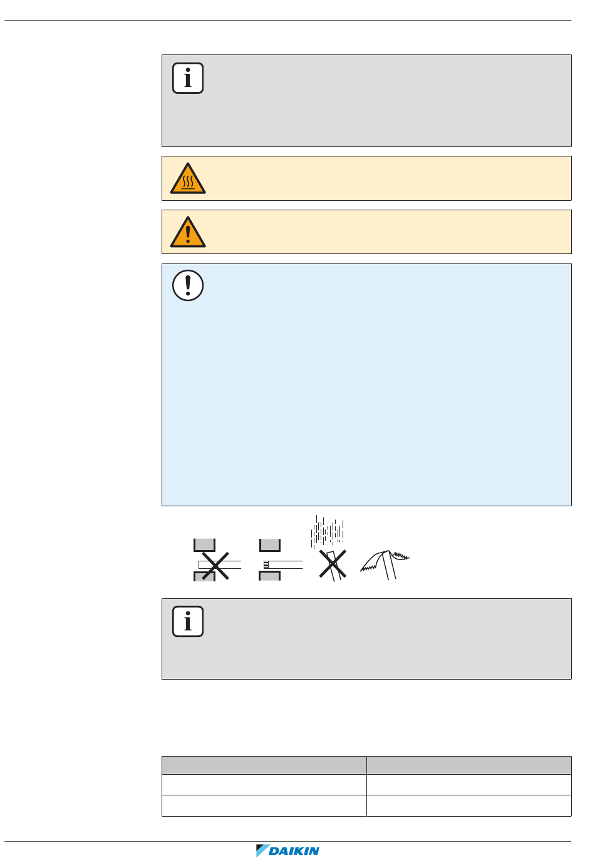Click the yellow general warning box

pos(366,232)
